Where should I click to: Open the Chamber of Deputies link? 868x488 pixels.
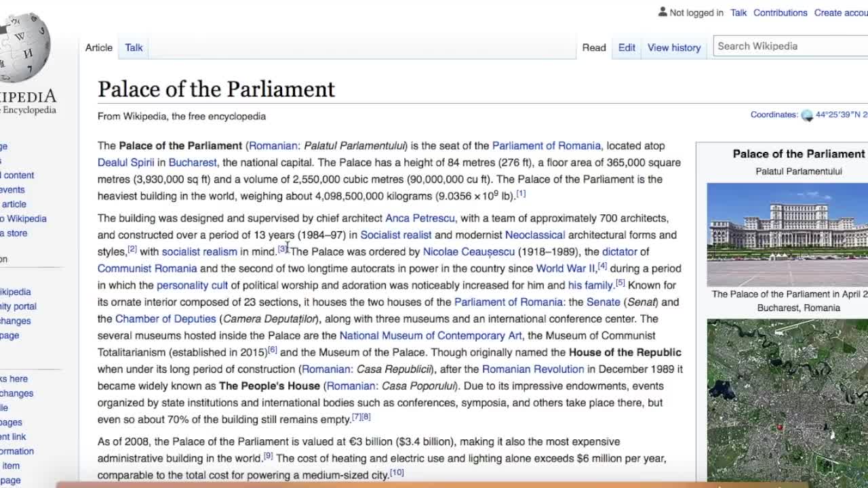point(165,319)
